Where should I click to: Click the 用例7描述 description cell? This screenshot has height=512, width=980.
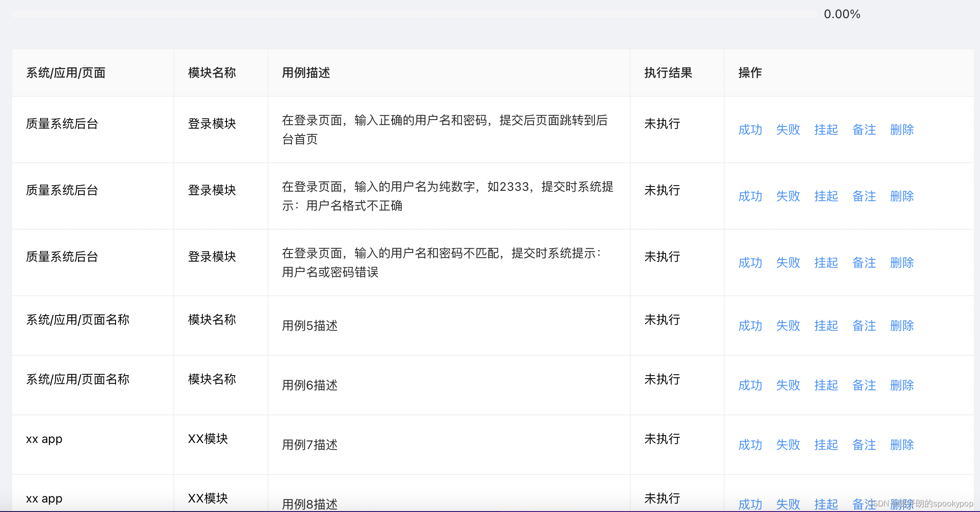tap(309, 445)
